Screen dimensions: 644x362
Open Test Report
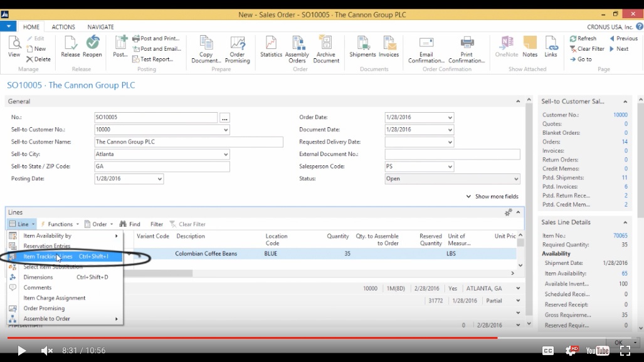coord(153,59)
